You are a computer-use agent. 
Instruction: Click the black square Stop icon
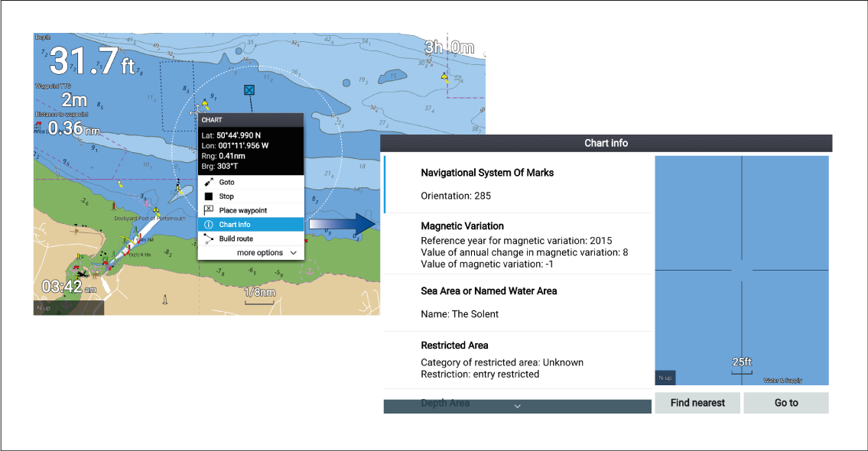(x=209, y=196)
